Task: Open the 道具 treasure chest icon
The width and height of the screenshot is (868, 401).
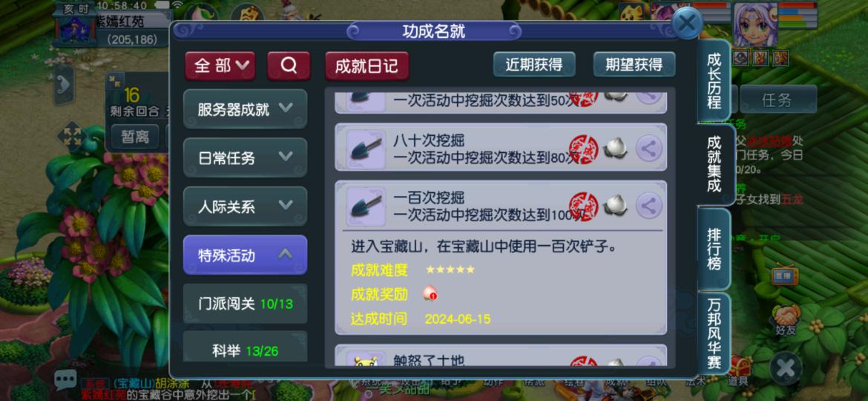Action: click(740, 371)
